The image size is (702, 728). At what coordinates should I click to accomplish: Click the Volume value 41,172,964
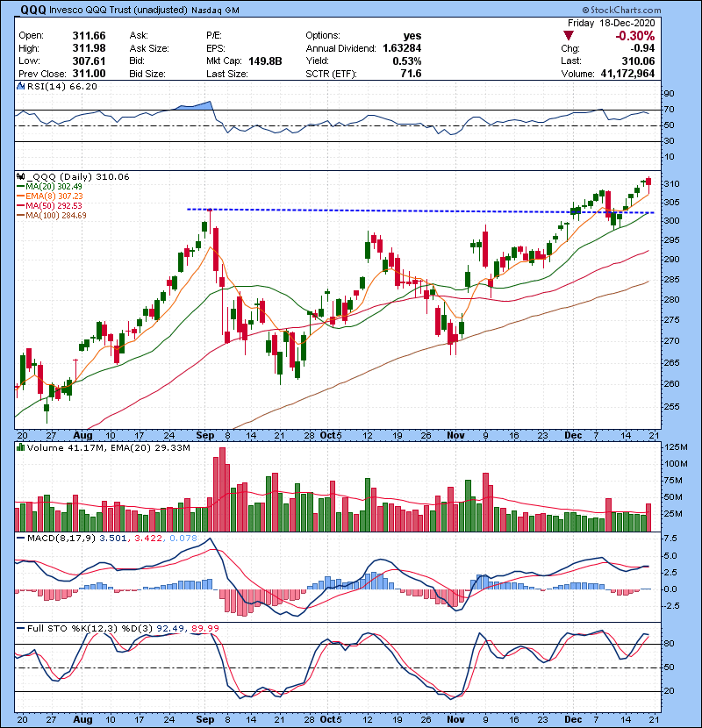[627, 74]
